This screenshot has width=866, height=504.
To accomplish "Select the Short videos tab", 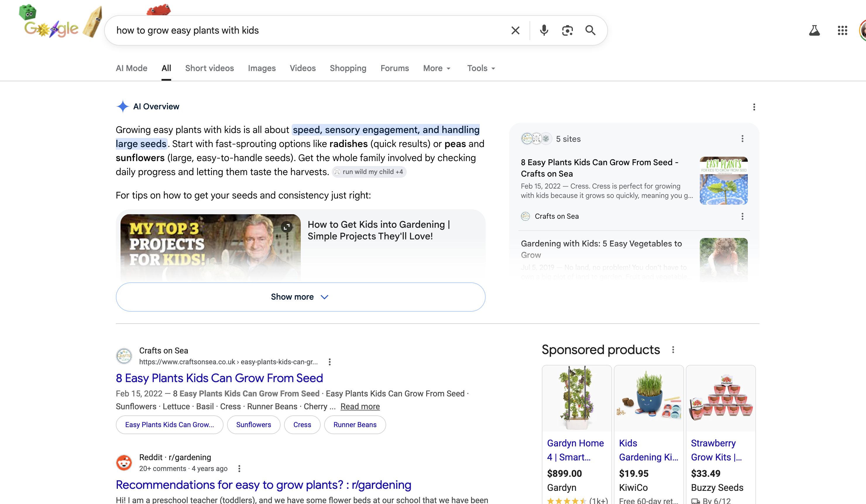I will [210, 68].
